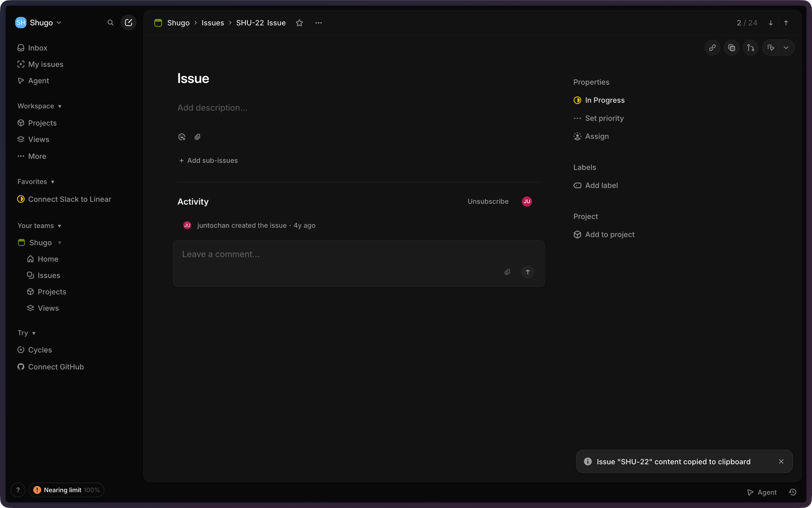Image resolution: width=812 pixels, height=508 pixels.
Task: Click Add sub-issues
Action: click(x=208, y=161)
